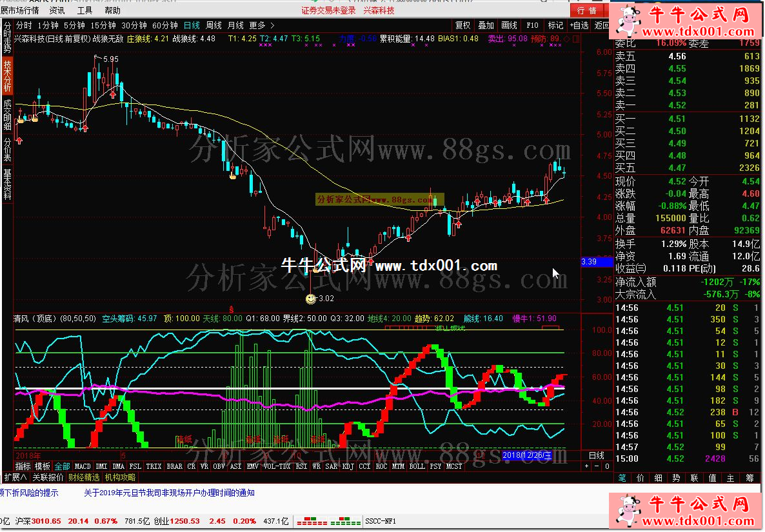Click the 标记 mark button
The width and height of the screenshot is (765, 532).
pyautogui.click(x=555, y=25)
